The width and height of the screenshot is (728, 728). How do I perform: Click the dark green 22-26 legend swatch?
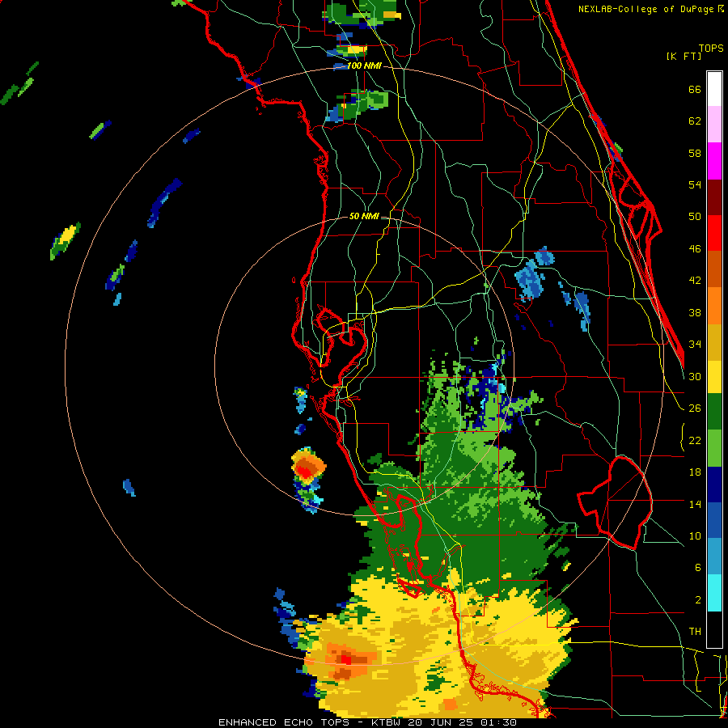pos(714,412)
